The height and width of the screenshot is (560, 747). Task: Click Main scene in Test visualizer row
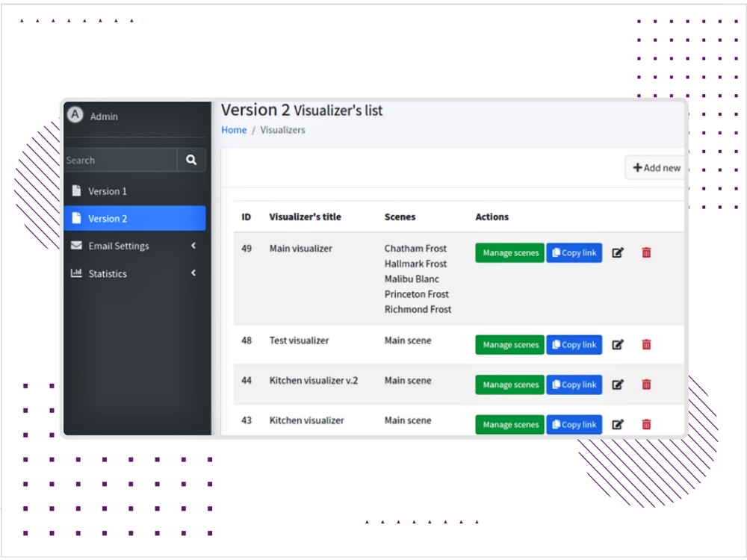click(x=408, y=341)
